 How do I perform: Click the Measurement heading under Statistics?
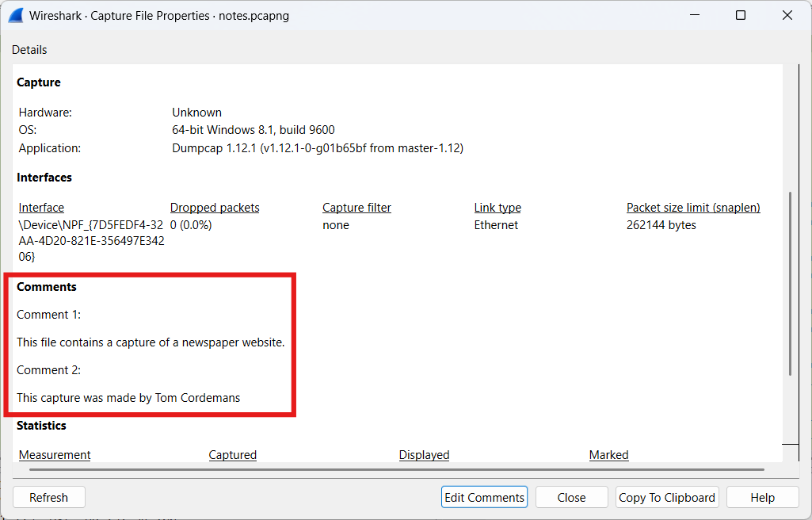click(x=55, y=455)
